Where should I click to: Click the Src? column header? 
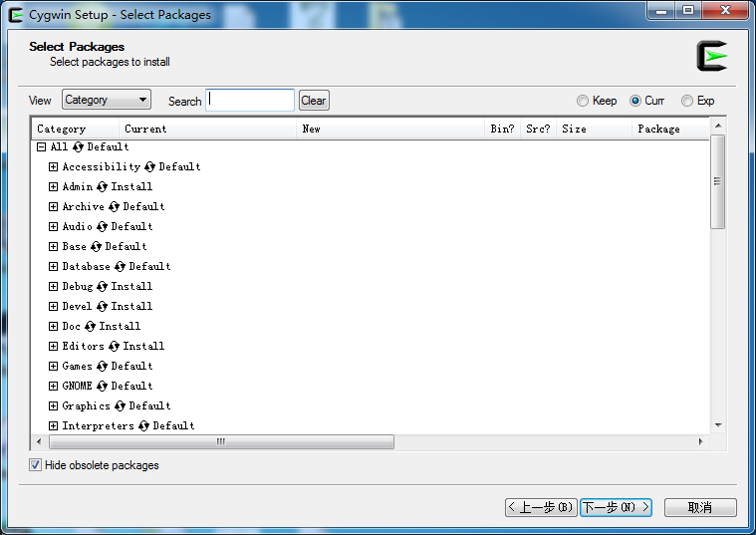[x=538, y=129]
